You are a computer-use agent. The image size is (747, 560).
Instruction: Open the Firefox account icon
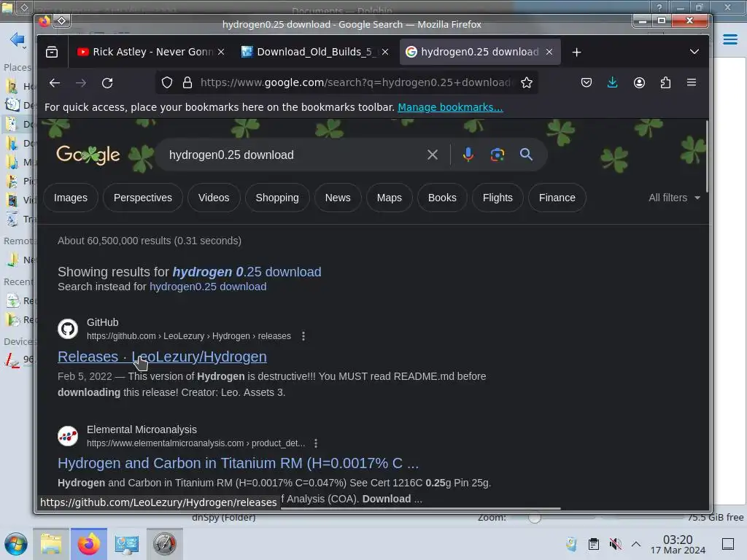(x=639, y=83)
